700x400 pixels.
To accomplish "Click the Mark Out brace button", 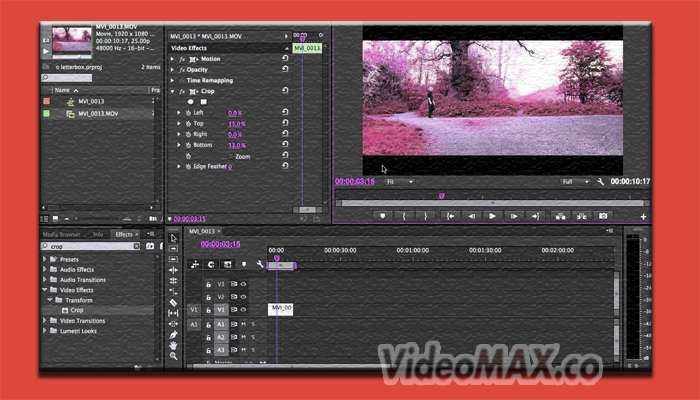I will coord(425,216).
